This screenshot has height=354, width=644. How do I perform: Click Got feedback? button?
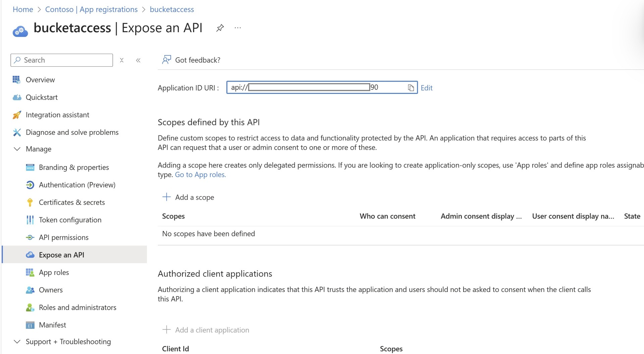(191, 60)
